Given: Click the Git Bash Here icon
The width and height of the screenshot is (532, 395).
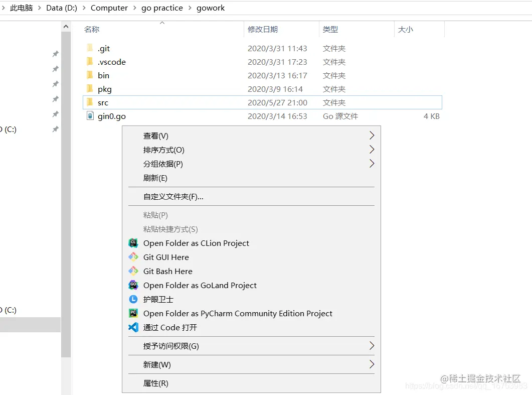Looking at the screenshot, I should click(133, 271).
